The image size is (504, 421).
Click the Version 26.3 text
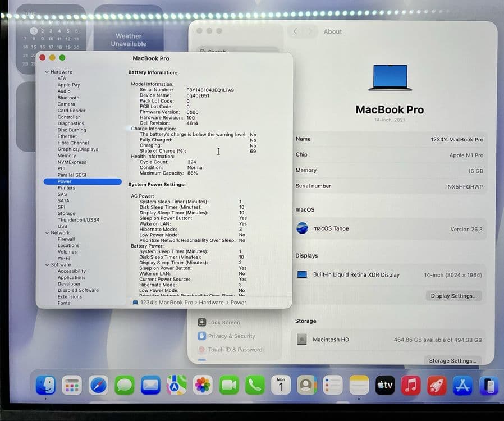pos(466,229)
